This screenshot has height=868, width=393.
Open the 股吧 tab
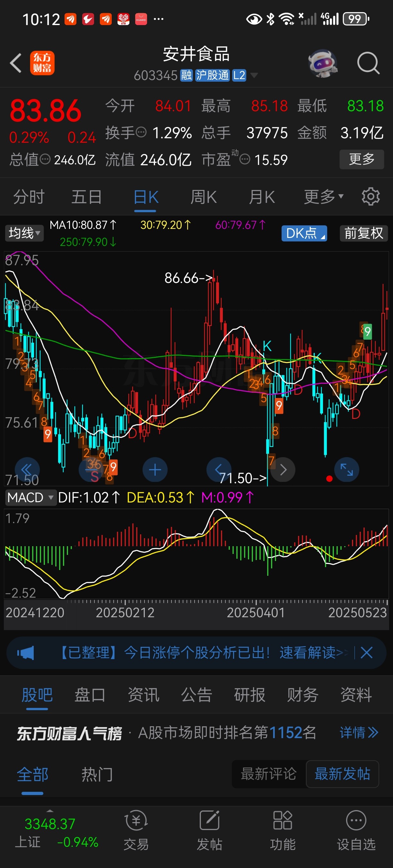coord(37,694)
